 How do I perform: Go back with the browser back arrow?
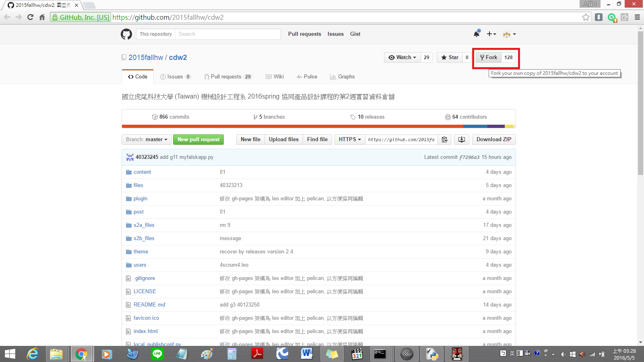(x=7, y=17)
